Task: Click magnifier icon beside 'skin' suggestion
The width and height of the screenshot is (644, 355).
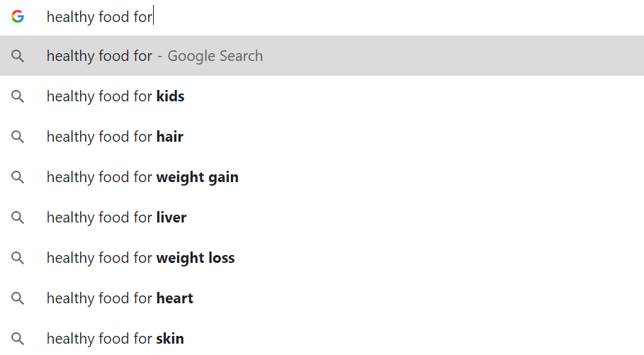Action: pos(18,339)
